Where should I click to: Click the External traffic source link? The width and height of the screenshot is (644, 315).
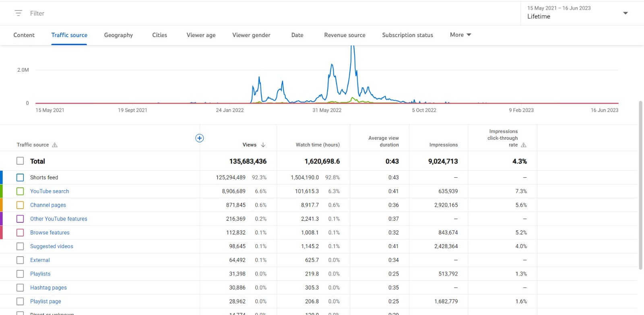[40, 260]
